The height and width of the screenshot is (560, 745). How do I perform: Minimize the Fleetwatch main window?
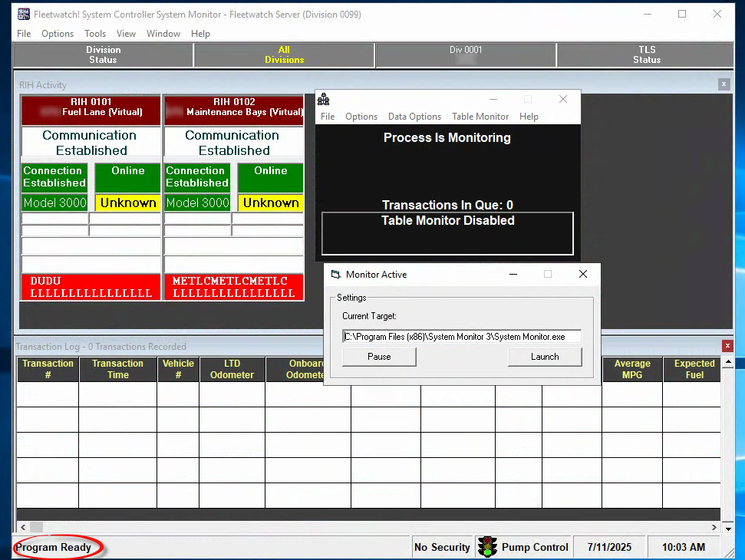pos(647,15)
